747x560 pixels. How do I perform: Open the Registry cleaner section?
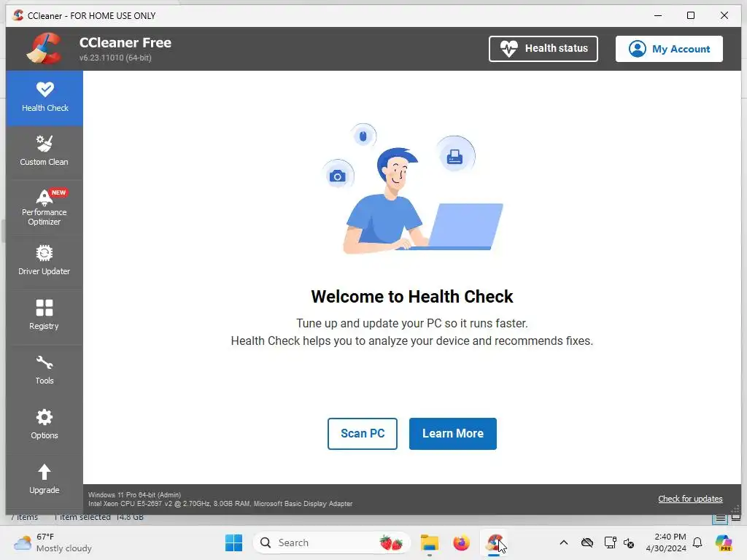click(44, 316)
